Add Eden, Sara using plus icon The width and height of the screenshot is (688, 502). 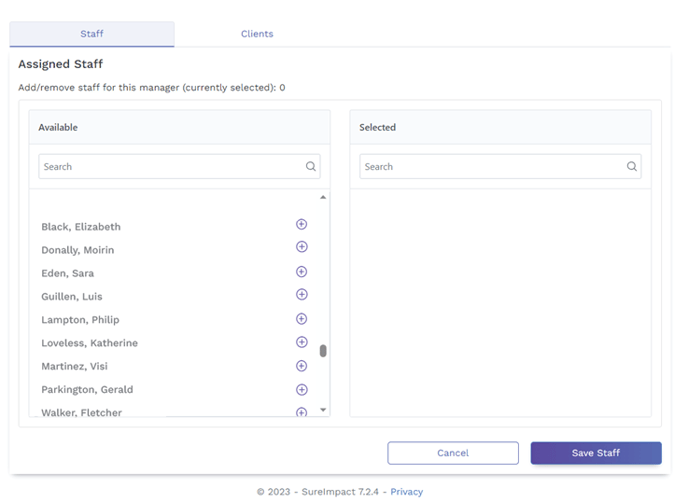(301, 272)
